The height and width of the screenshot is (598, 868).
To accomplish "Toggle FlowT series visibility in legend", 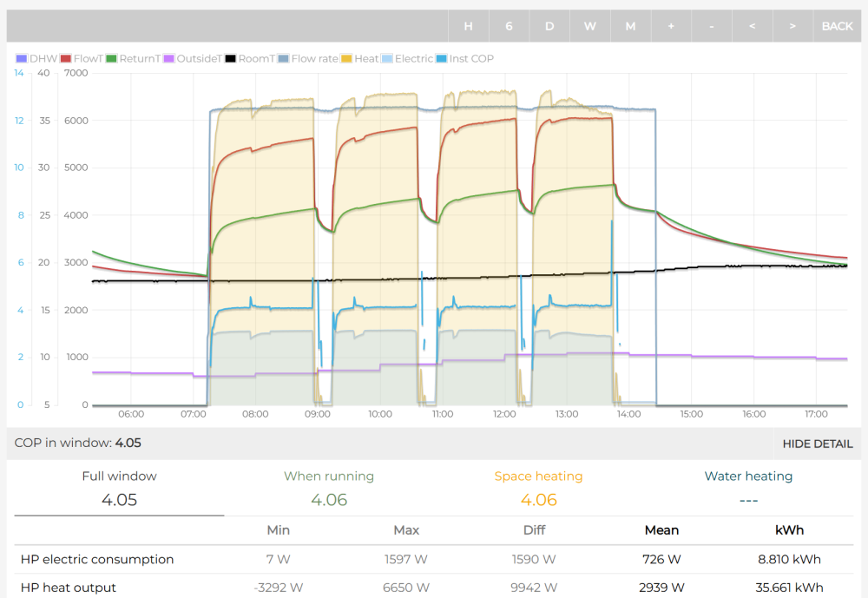I will pos(81,59).
